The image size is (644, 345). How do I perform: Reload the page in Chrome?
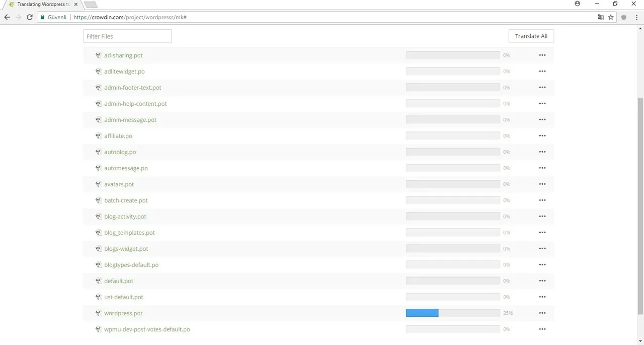tap(29, 17)
